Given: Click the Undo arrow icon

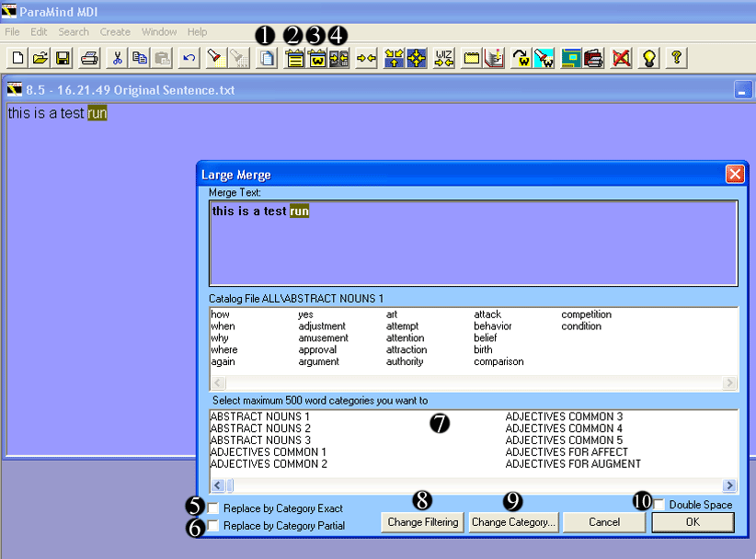Looking at the screenshot, I should click(189, 58).
